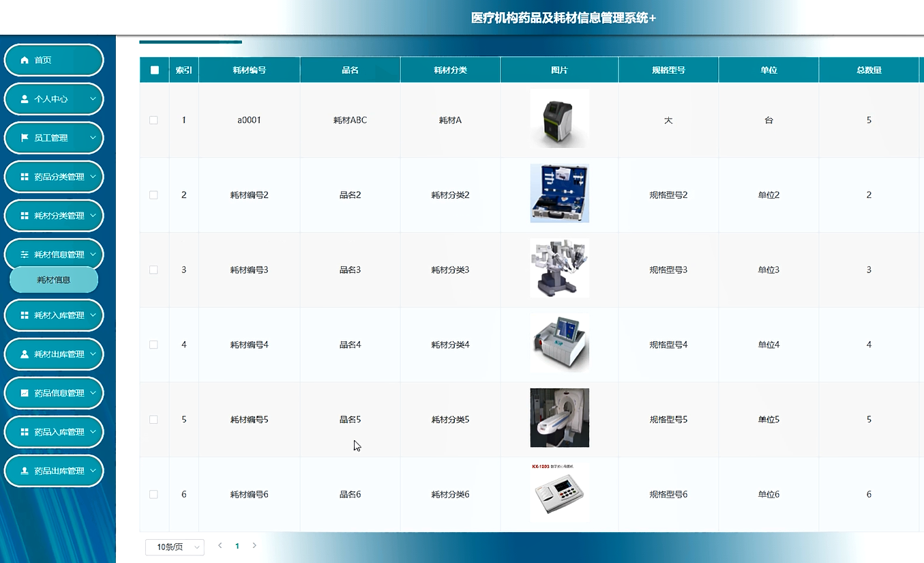This screenshot has width=924, height=563.
Task: Click the grid icon for 药品分类管理
Action: click(x=25, y=177)
